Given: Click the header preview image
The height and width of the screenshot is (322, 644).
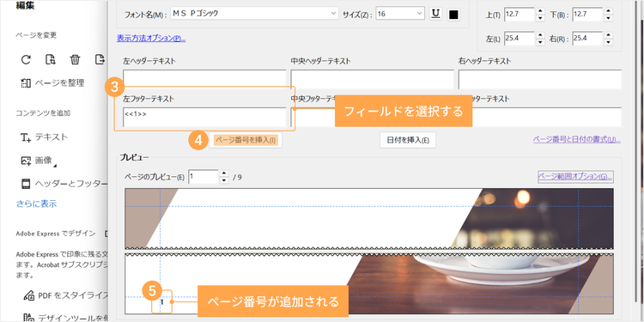Looking at the screenshot, I should point(369,218).
